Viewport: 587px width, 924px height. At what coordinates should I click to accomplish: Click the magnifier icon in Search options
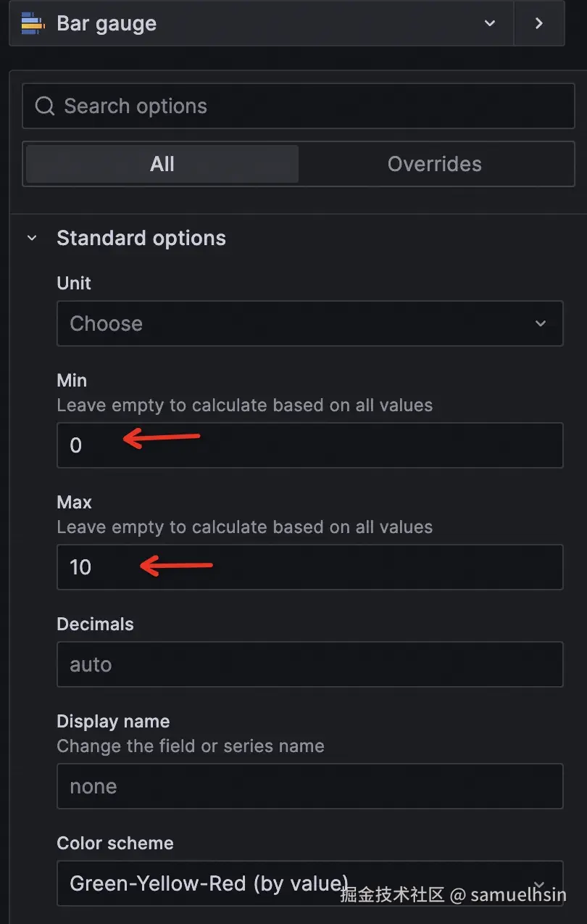coord(45,107)
